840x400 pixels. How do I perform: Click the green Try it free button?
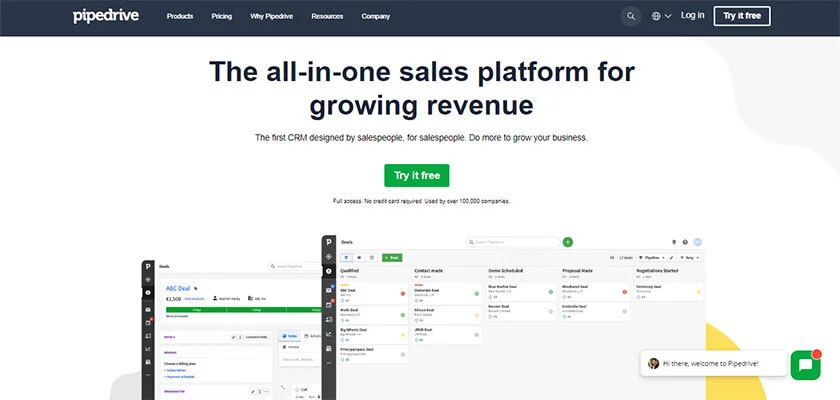pyautogui.click(x=417, y=176)
